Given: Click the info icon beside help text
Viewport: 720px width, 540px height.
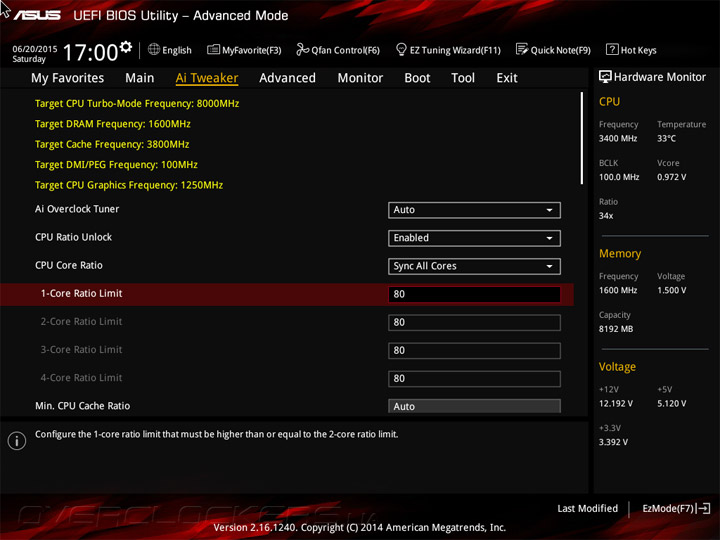Looking at the screenshot, I should click(17, 441).
